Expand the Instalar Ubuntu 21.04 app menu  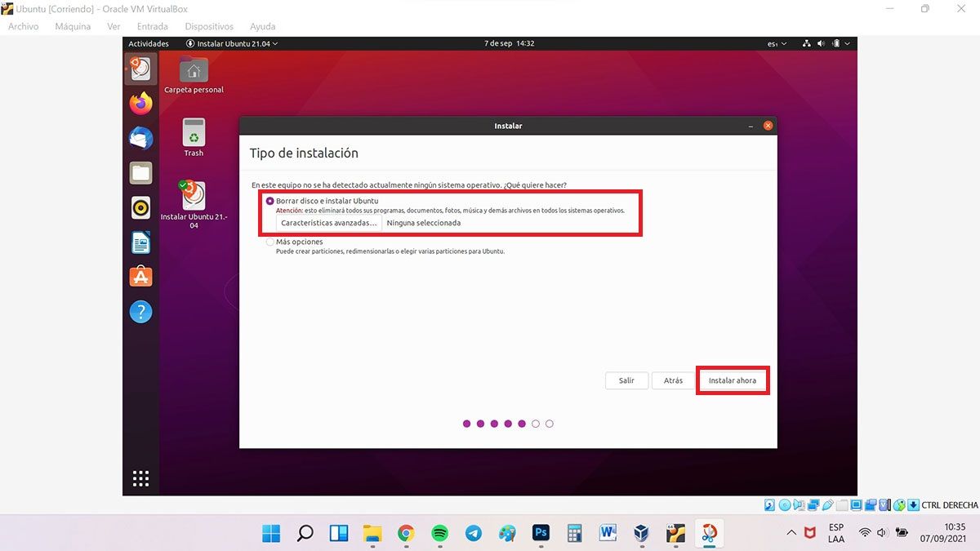(x=232, y=43)
